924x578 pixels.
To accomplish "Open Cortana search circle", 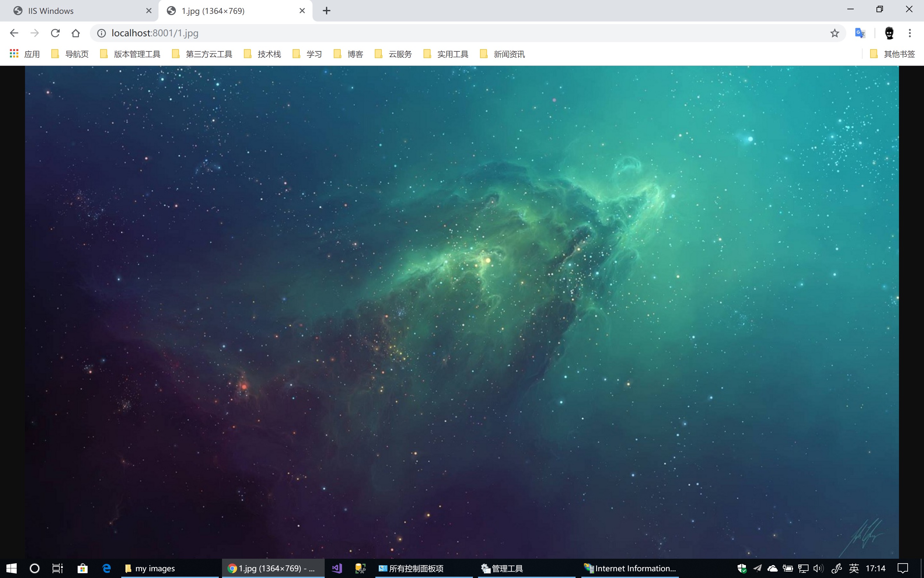I will [x=35, y=568].
